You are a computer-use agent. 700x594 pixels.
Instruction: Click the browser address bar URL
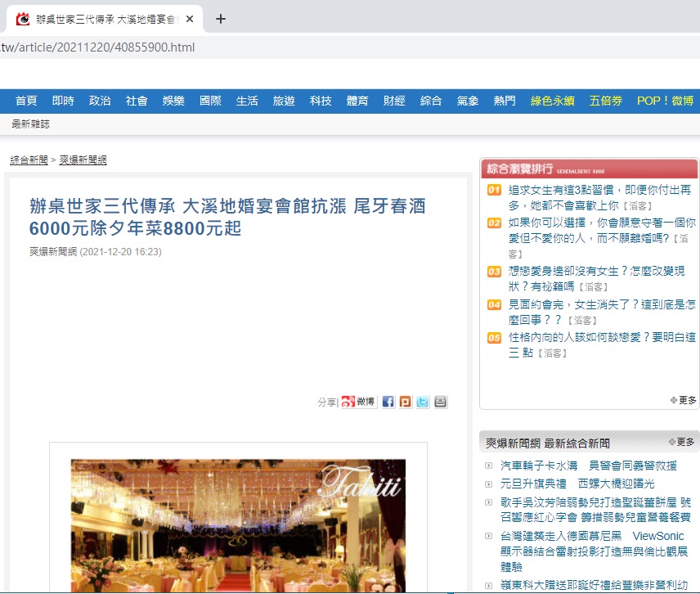click(x=98, y=47)
